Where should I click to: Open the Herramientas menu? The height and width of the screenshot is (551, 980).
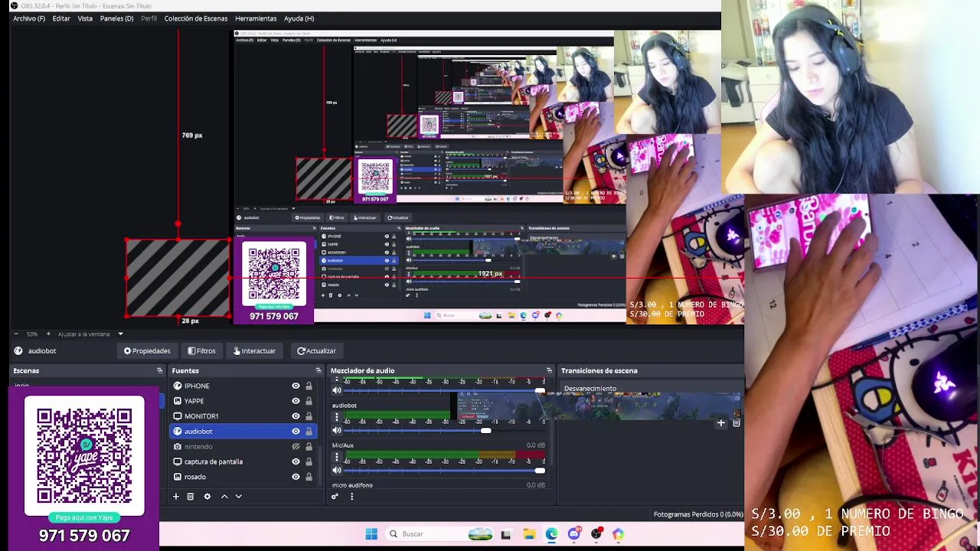[x=256, y=18]
